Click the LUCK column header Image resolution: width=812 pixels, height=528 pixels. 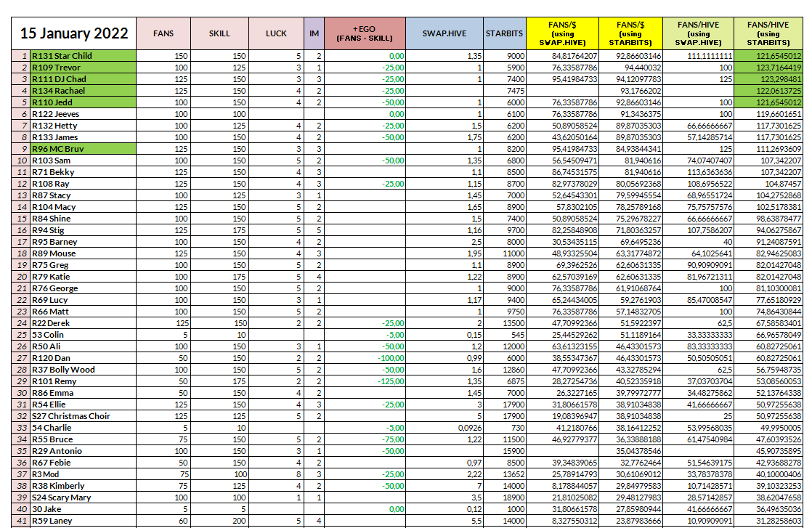tap(276, 33)
